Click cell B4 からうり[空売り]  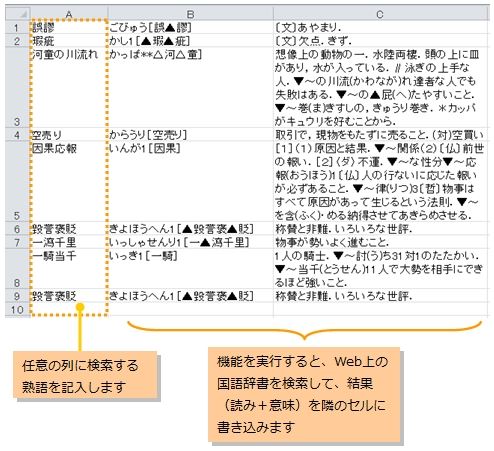(x=190, y=134)
